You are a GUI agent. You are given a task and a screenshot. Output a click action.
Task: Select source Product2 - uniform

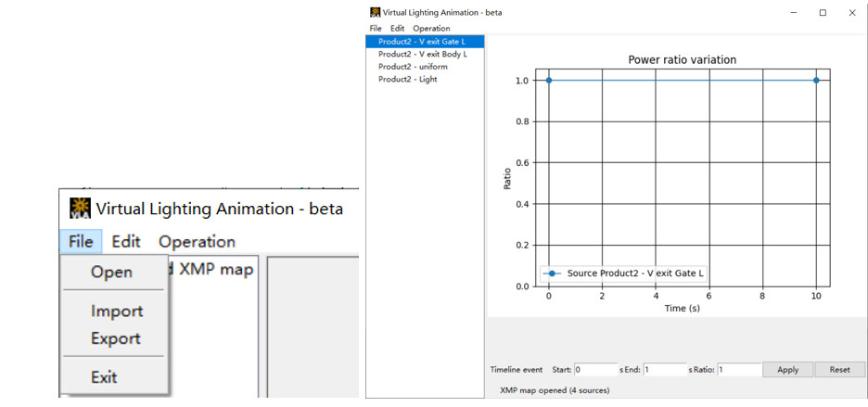tap(425, 67)
